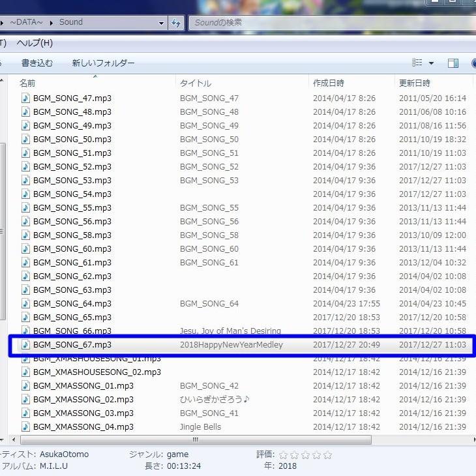Sort by the 作成日時 column header
This screenshot has height=476, width=476.
tap(329, 83)
